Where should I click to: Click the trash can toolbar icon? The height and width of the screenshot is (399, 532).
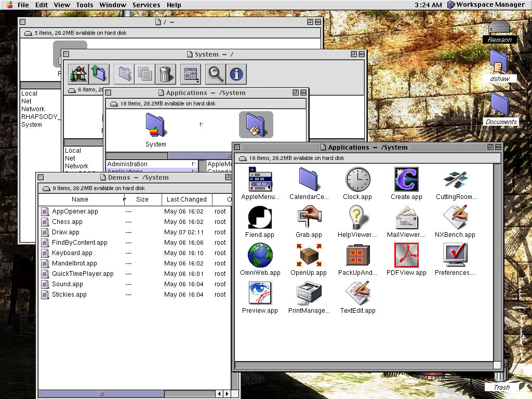(x=166, y=74)
